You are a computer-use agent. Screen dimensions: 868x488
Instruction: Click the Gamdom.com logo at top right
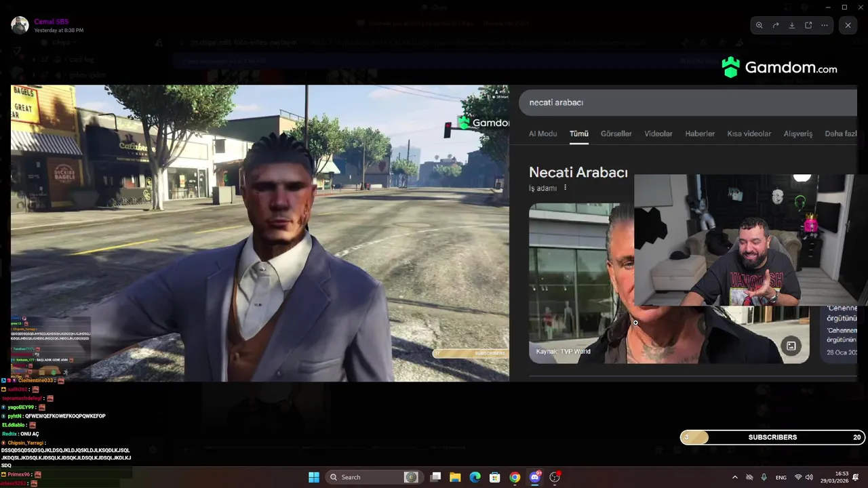coord(780,68)
